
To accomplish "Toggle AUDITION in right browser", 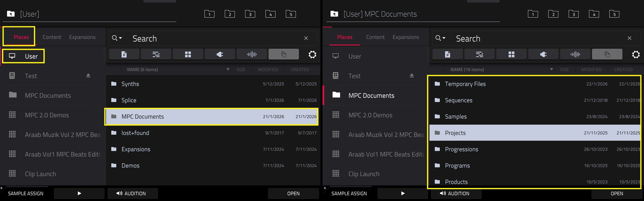I will (x=456, y=193).
